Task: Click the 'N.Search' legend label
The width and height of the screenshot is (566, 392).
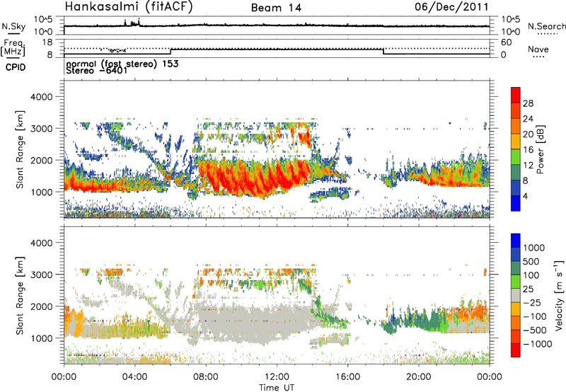Action: click(546, 26)
